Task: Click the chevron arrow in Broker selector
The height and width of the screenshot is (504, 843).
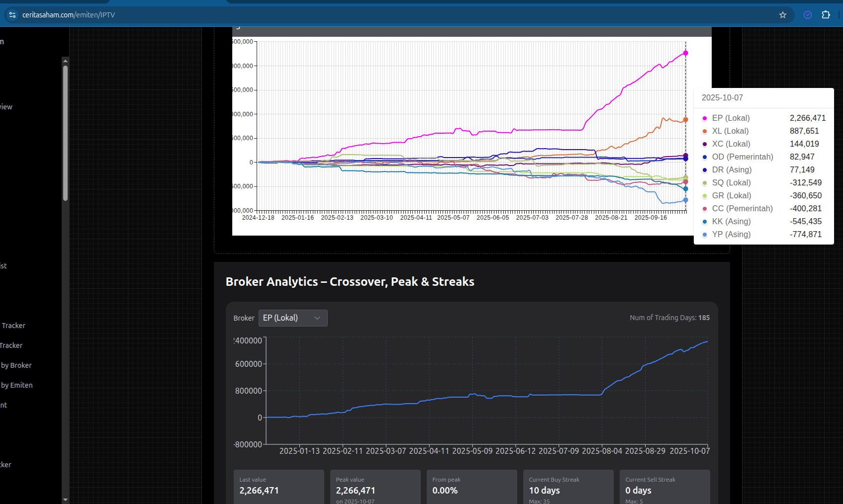Action: 317,318
